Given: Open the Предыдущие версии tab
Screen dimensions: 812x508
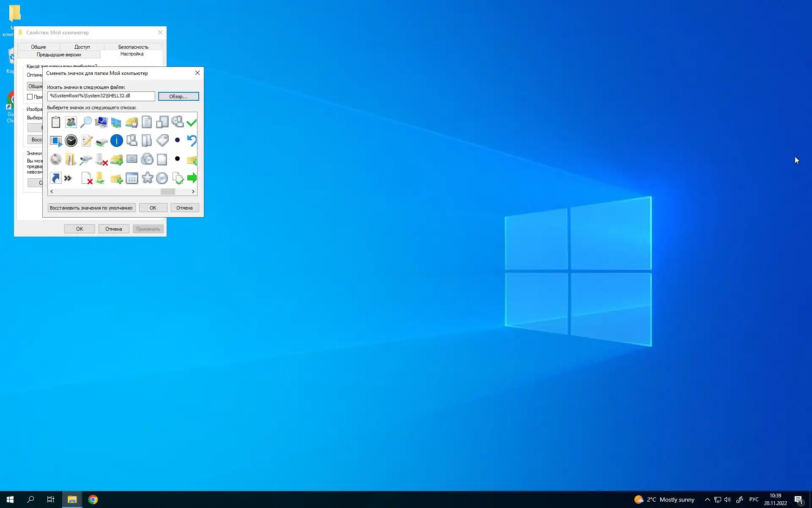Looking at the screenshot, I should [59, 55].
